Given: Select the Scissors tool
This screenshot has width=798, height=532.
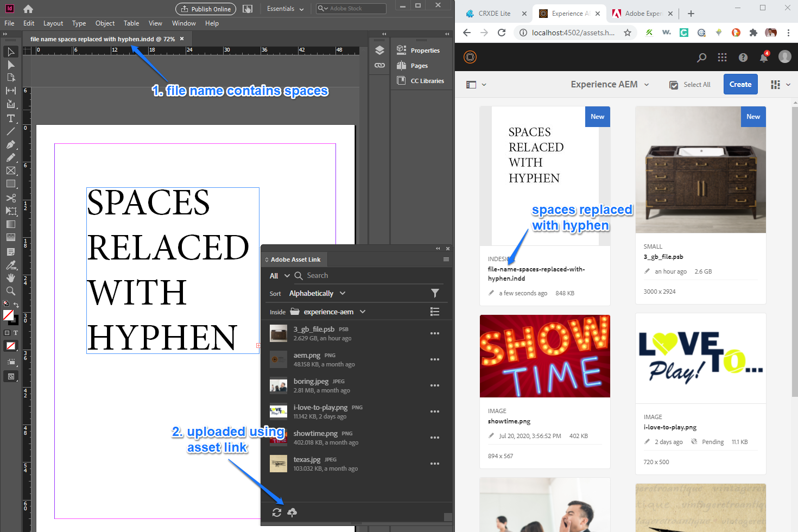Looking at the screenshot, I should pos(10,198).
